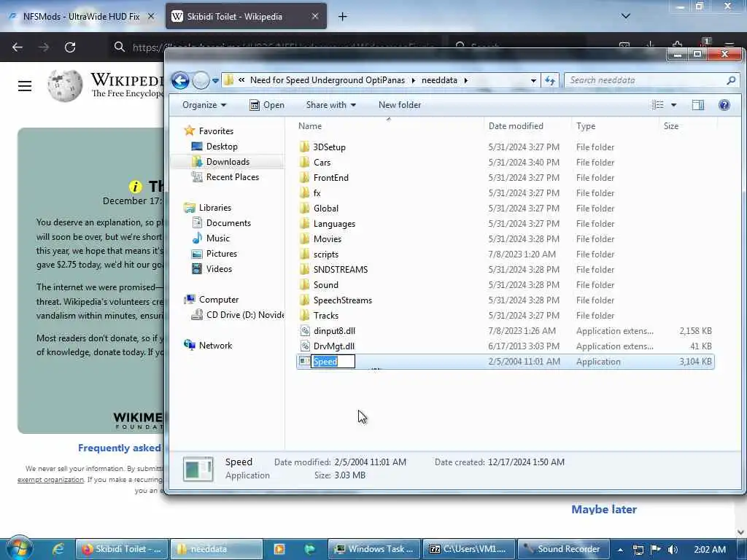Click the volume speaker tray icon
This screenshot has height=560, width=747.
(673, 550)
